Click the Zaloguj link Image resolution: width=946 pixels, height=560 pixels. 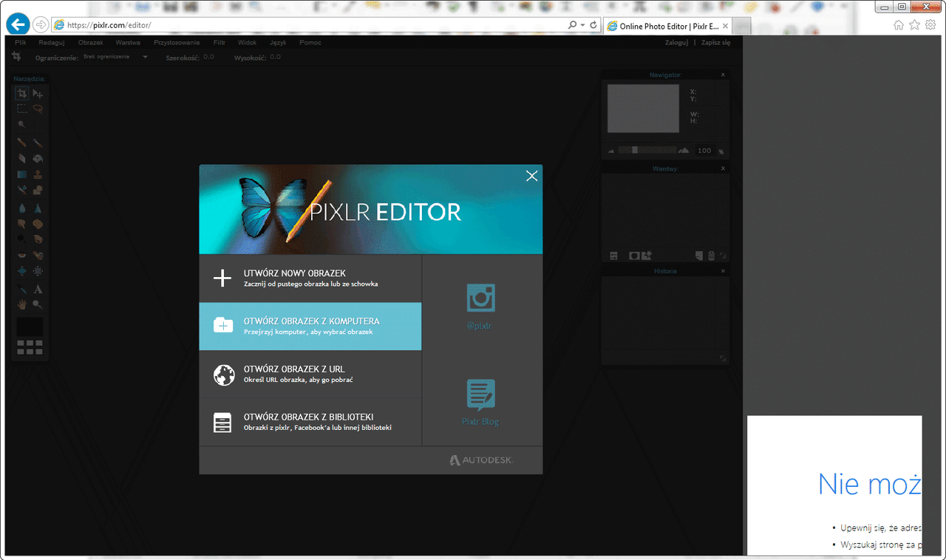pyautogui.click(x=676, y=42)
